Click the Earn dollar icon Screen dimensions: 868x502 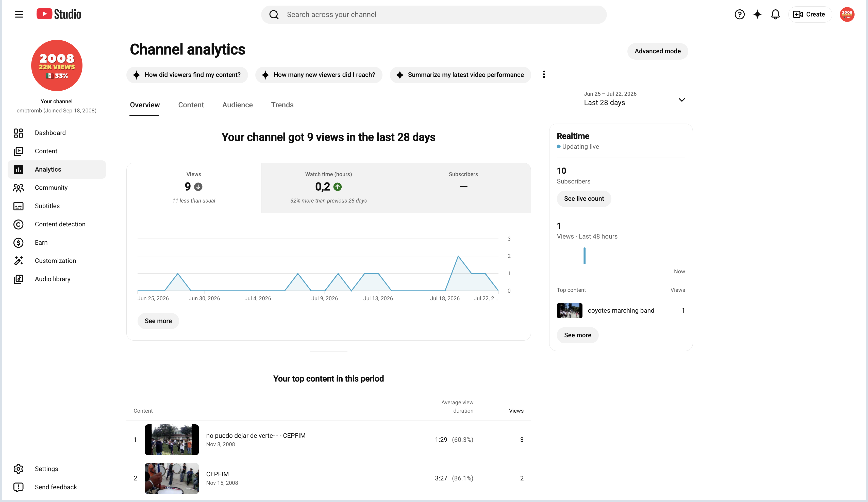(x=18, y=243)
